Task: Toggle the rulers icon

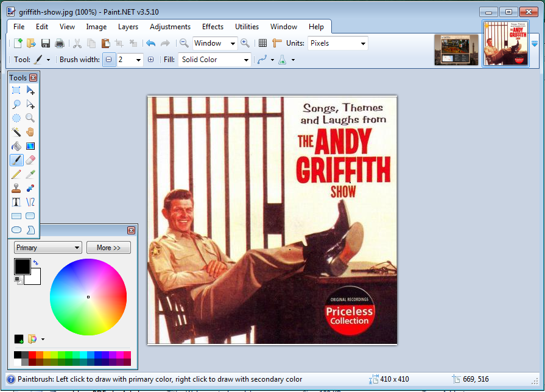Action: tap(277, 43)
